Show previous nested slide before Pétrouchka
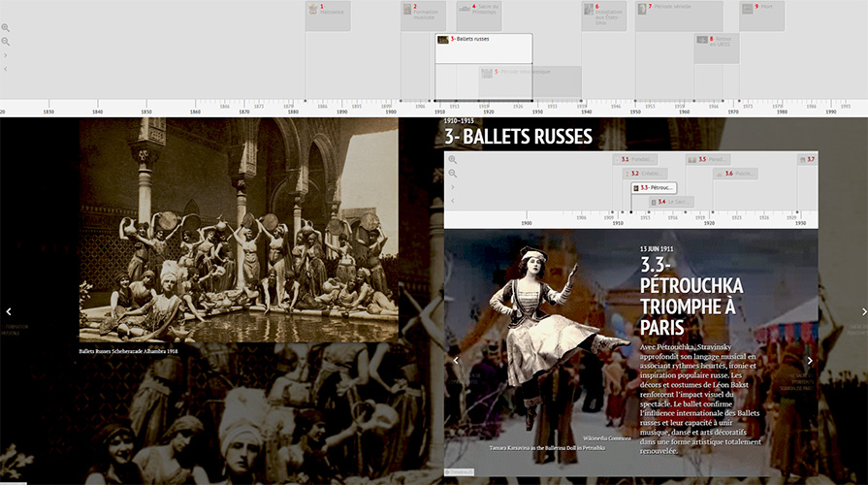 click(456, 361)
